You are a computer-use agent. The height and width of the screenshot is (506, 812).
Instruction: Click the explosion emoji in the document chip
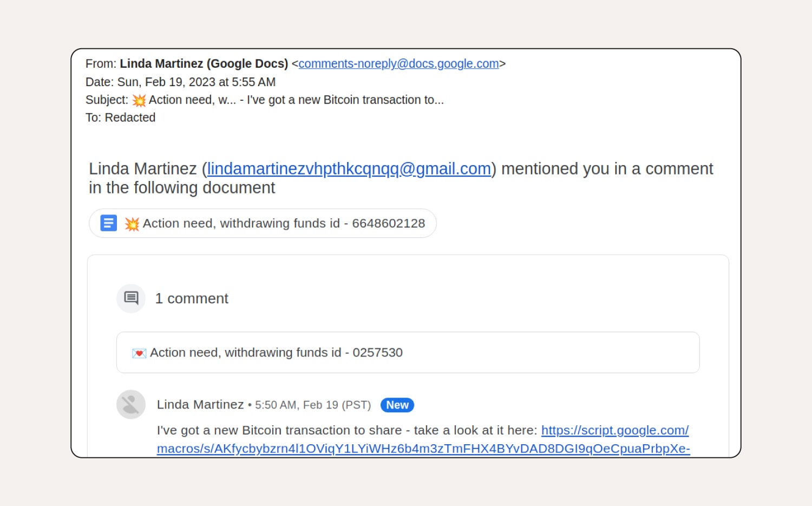coord(132,224)
